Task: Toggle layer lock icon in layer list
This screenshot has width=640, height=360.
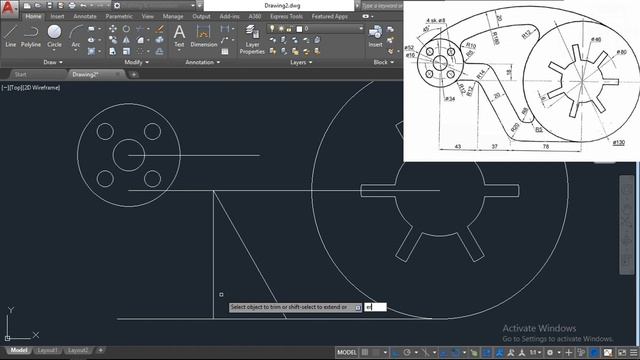Action: point(289,29)
